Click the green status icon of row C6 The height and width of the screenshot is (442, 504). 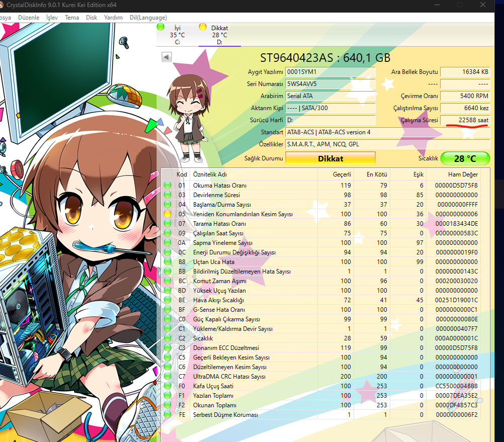[167, 367]
